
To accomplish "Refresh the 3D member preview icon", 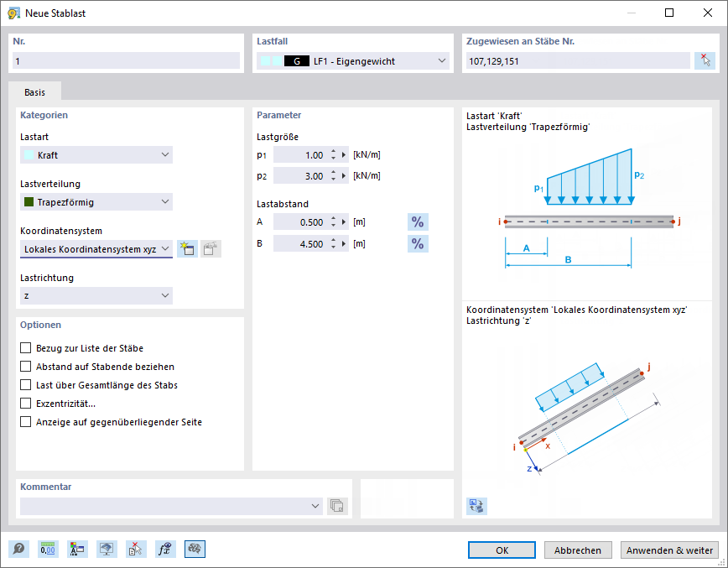I will [476, 506].
